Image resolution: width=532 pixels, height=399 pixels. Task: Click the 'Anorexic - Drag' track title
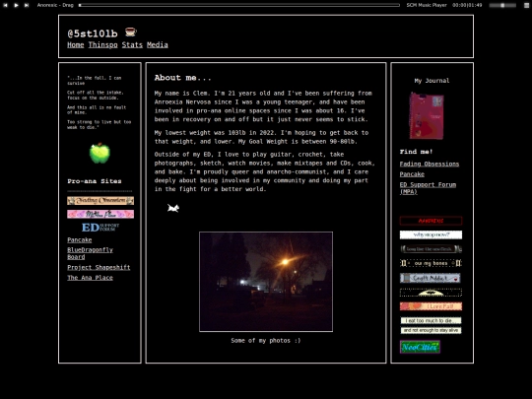point(55,5)
